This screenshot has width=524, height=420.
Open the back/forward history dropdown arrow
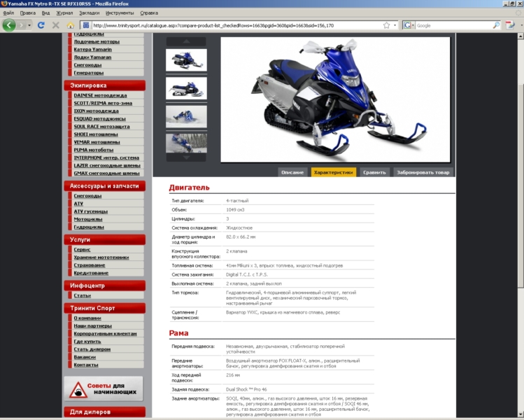(29, 25)
